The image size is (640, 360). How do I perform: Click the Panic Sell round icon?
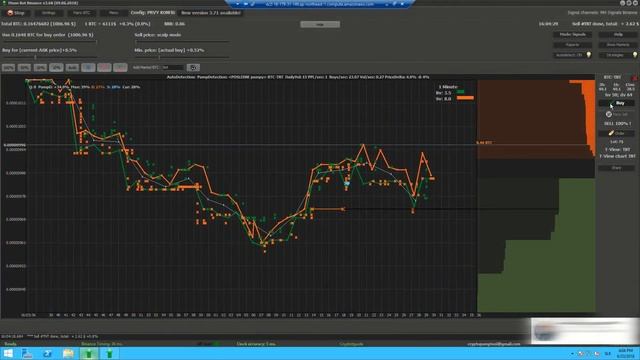(x=609, y=114)
